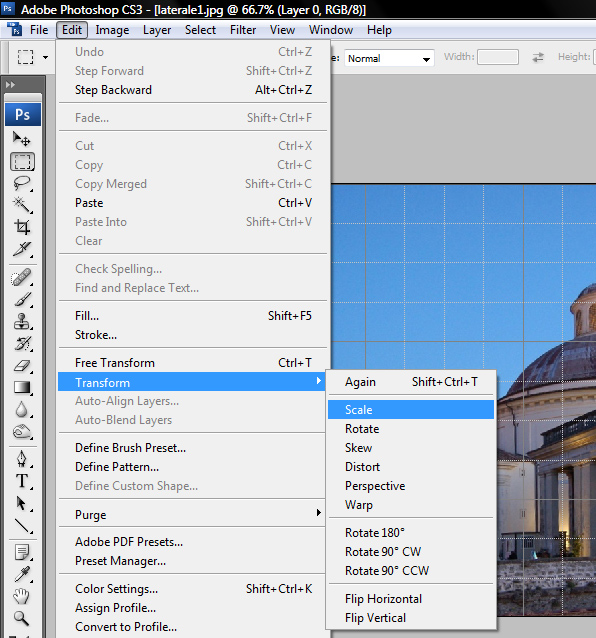Select the Blur tool
The width and height of the screenshot is (596, 638).
click(x=22, y=409)
